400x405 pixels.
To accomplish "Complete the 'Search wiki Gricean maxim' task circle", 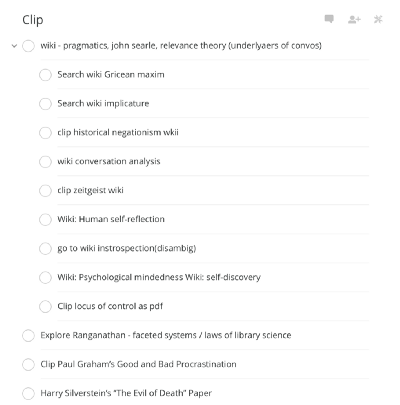I will [x=45, y=75].
